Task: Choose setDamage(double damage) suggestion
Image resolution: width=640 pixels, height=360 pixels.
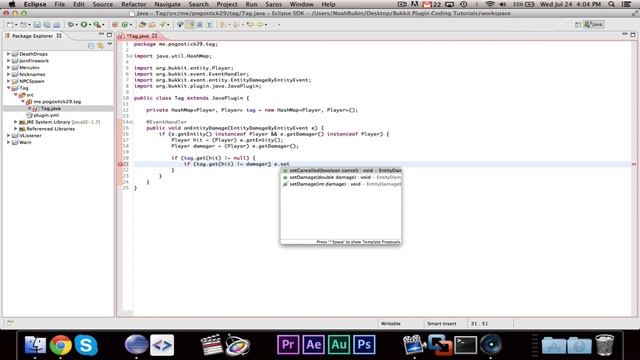Action: (342, 177)
